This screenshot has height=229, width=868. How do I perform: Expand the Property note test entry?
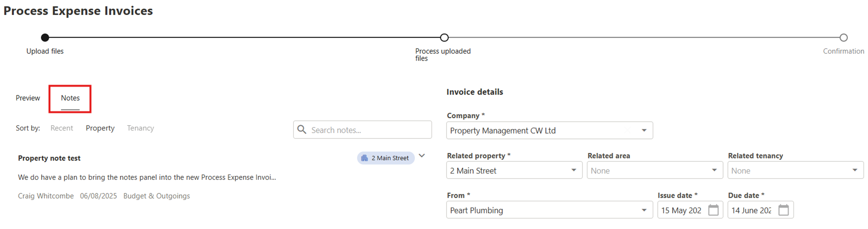tap(422, 156)
